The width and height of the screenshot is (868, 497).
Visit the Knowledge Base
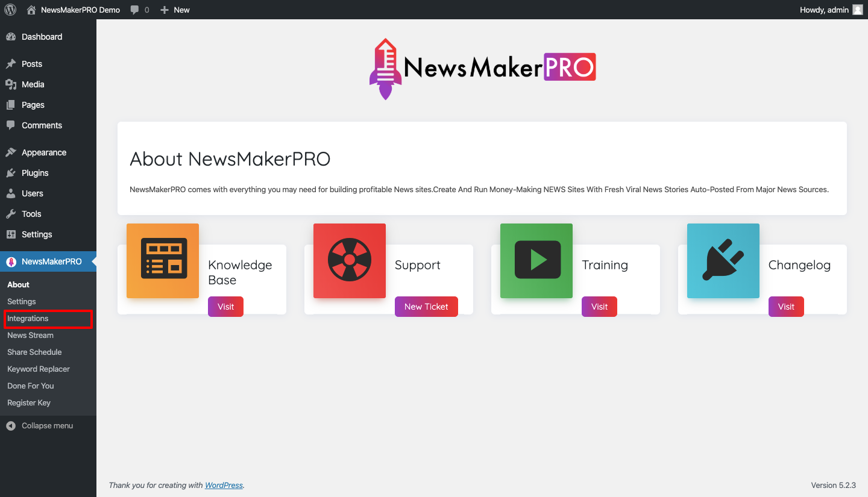click(x=225, y=307)
